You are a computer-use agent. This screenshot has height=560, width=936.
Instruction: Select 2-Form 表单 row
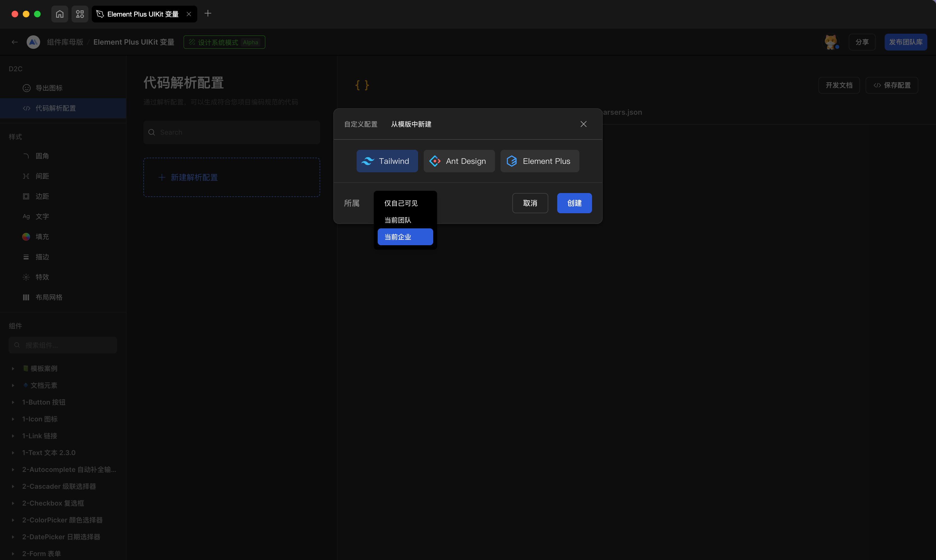(63, 554)
